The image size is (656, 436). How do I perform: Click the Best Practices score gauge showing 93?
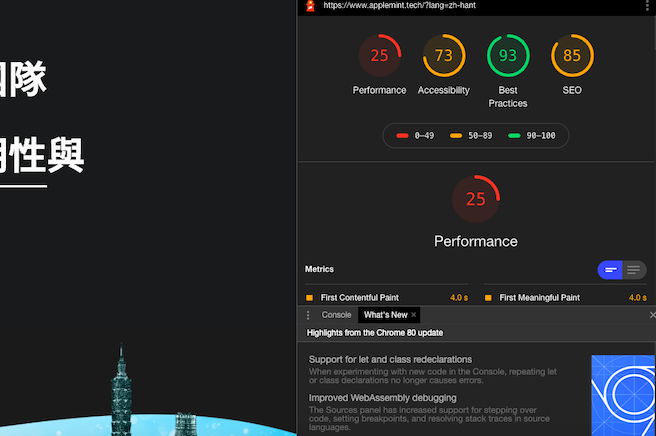[x=508, y=56]
